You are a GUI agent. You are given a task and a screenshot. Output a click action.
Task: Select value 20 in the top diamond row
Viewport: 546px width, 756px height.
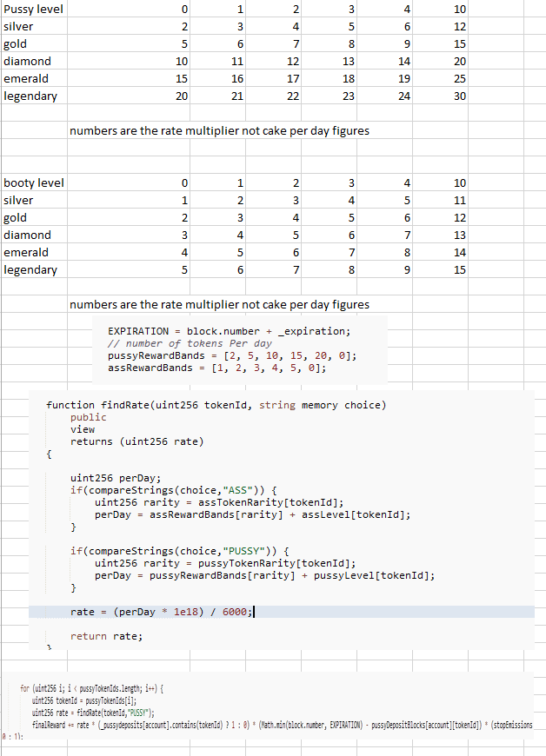pos(440,61)
